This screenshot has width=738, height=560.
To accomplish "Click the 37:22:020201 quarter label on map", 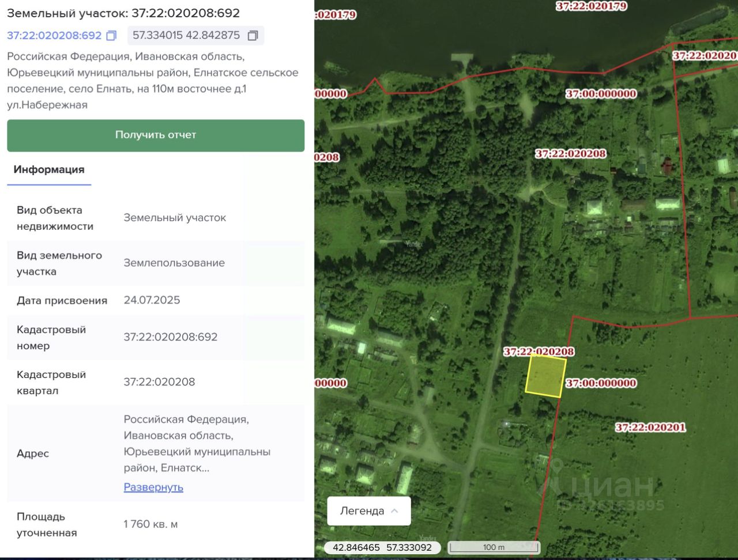I will [650, 427].
